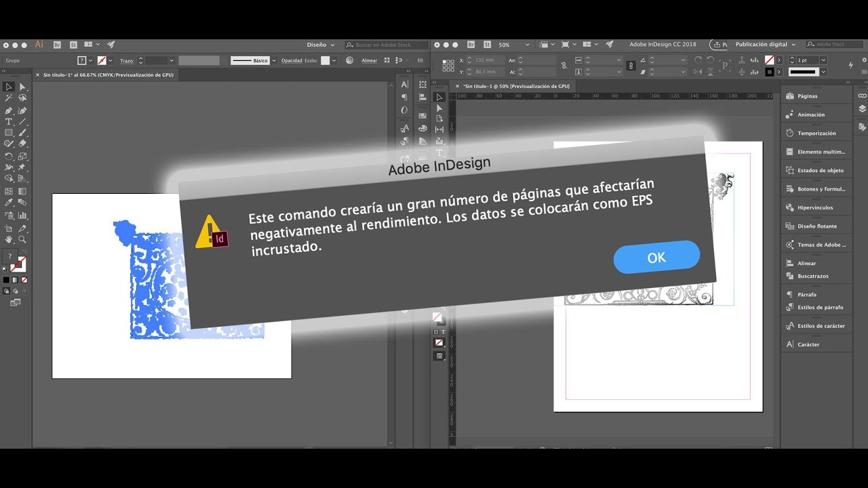Select Illustrator's Type tool
868x488 pixels.
[x=8, y=121]
